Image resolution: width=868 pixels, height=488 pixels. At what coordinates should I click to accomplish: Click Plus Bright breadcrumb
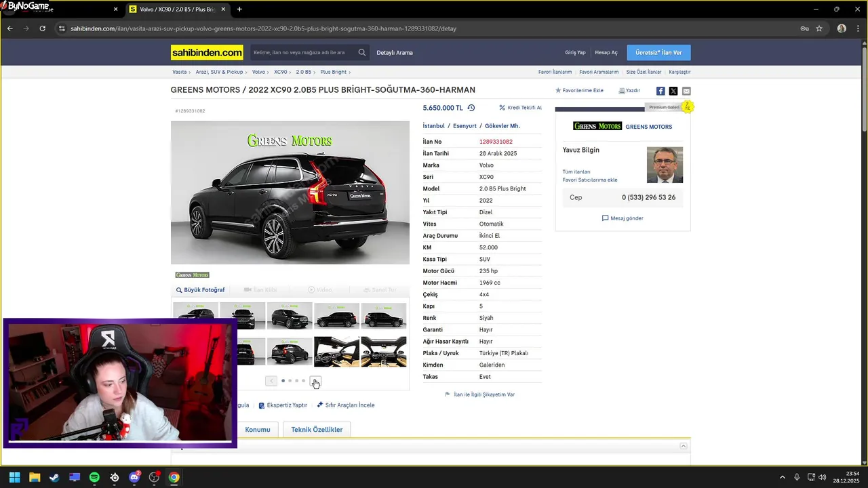point(333,72)
